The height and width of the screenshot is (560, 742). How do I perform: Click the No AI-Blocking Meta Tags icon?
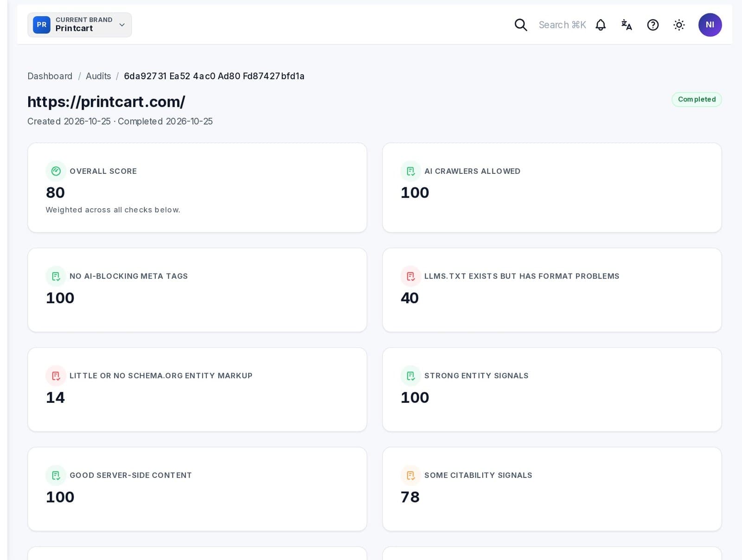click(x=56, y=276)
